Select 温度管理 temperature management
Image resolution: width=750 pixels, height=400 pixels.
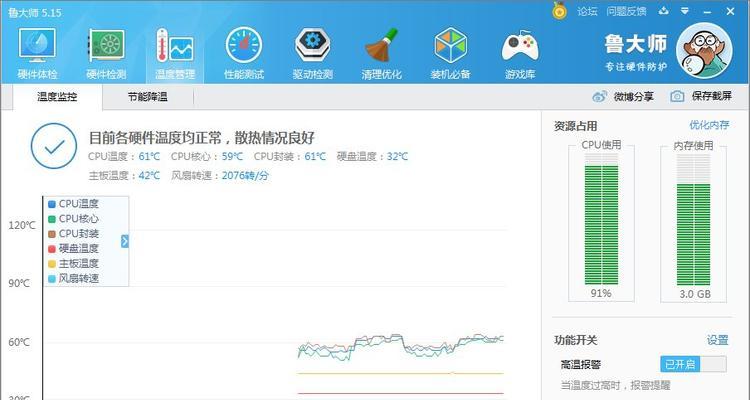point(175,54)
